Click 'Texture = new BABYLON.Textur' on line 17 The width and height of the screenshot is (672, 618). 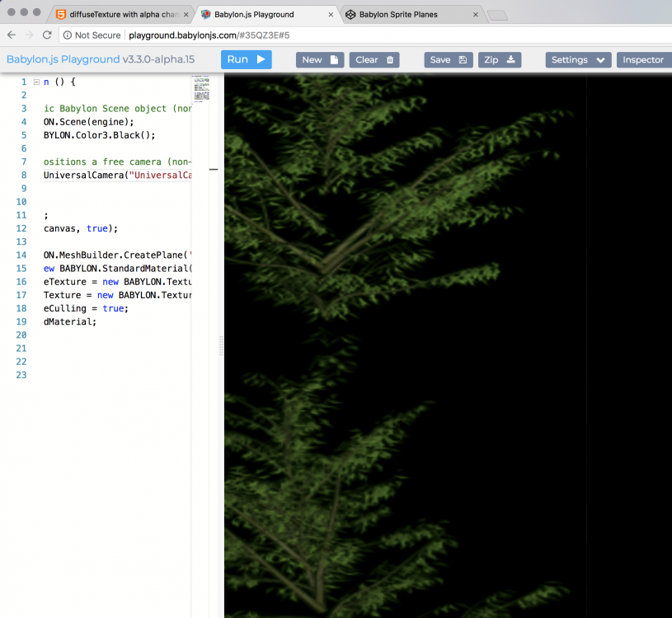pos(117,295)
